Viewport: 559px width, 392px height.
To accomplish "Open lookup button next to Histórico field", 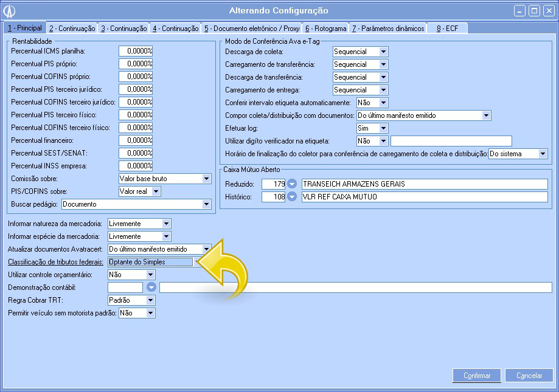I will (292, 197).
